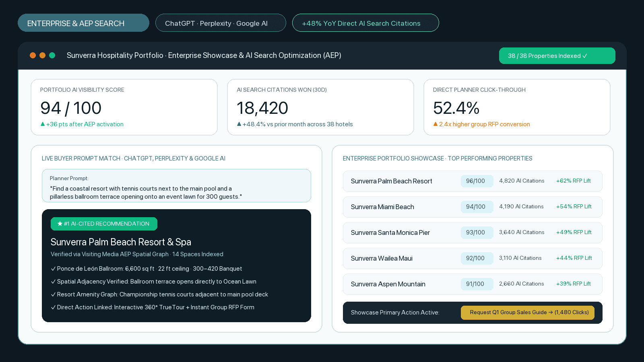
Task: Select the Sunverra Wailea Maui row
Action: point(473,258)
